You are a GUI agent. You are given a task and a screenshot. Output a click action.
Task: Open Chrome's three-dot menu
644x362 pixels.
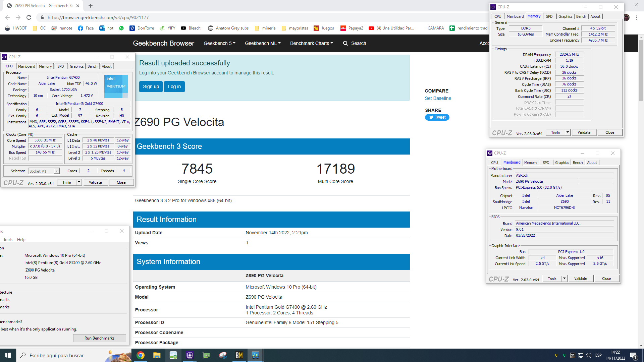(637, 17)
